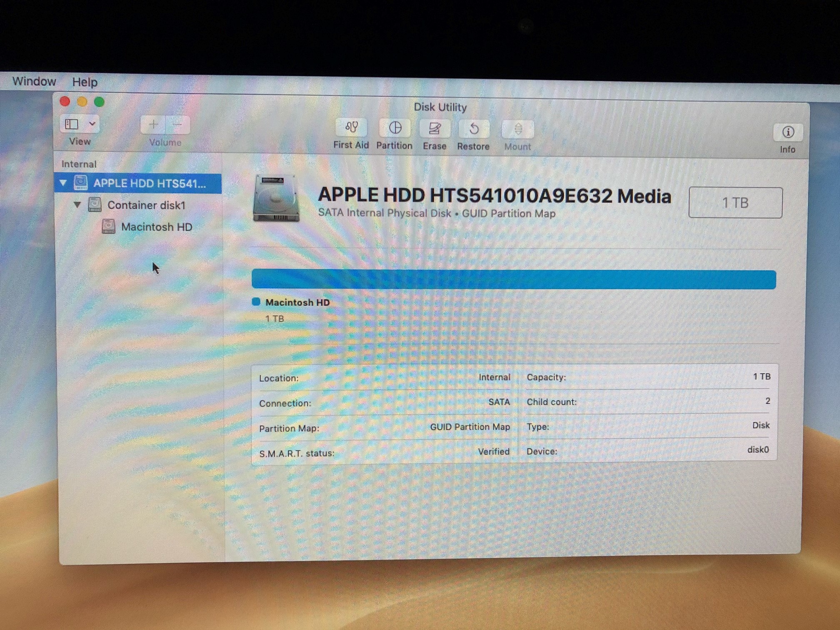Click the Erase disk icon
840x630 pixels.
pyautogui.click(x=434, y=129)
